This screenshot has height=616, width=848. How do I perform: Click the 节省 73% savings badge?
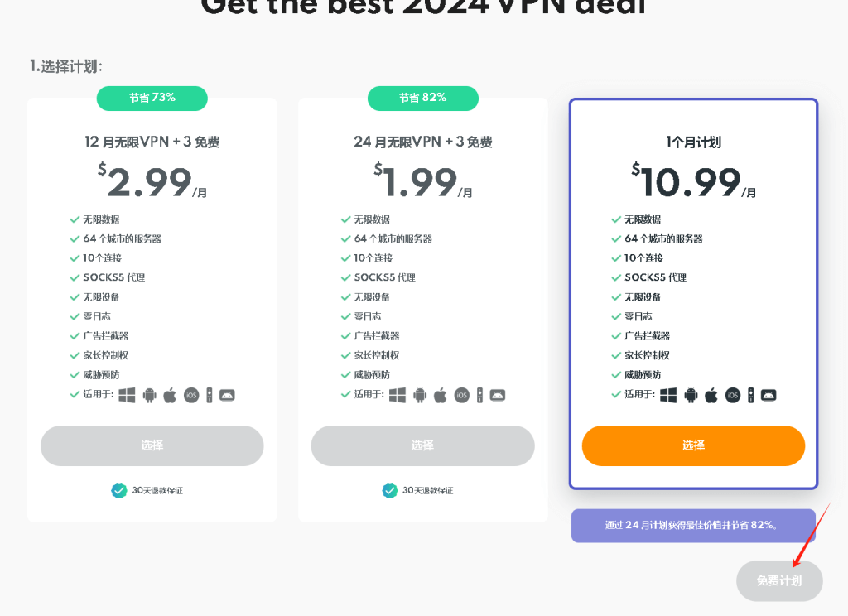(x=152, y=98)
